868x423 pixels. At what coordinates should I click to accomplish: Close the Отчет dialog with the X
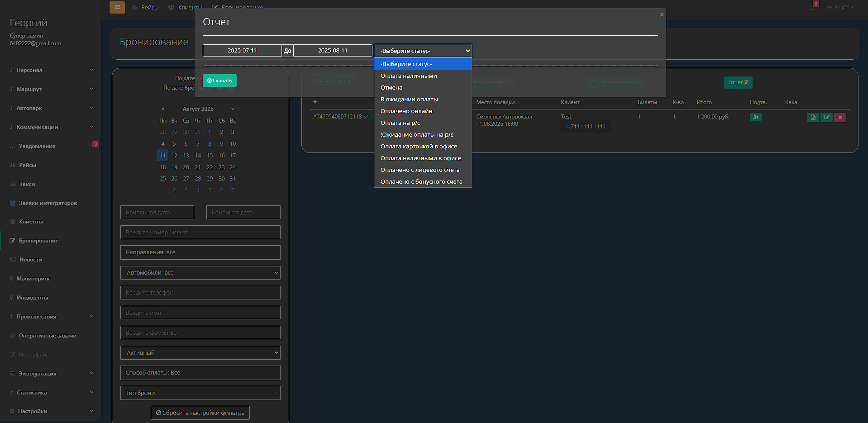(661, 15)
